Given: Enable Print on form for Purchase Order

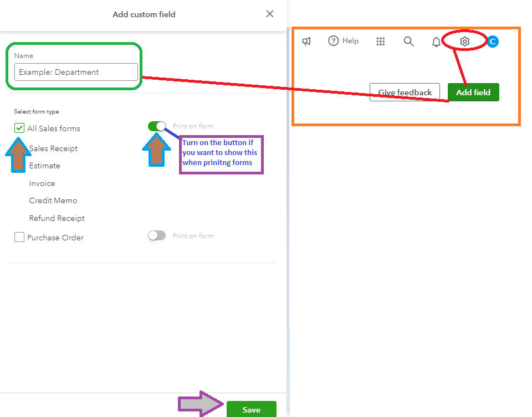Looking at the screenshot, I should tap(157, 235).
